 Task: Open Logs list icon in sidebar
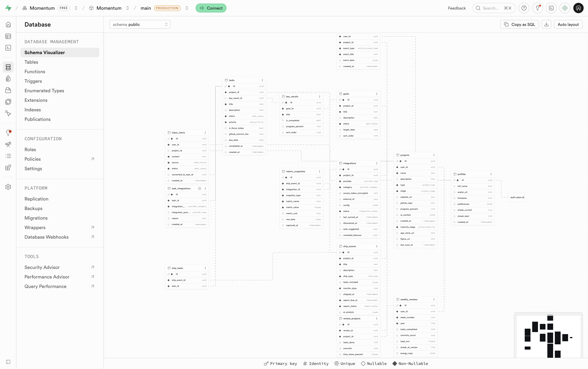coord(8,156)
